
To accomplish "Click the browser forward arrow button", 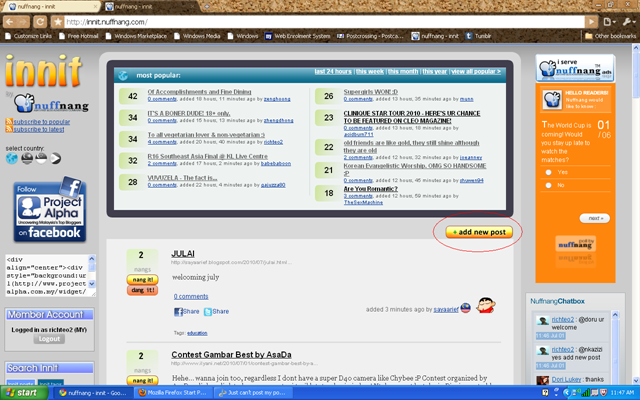I will tap(24, 22).
